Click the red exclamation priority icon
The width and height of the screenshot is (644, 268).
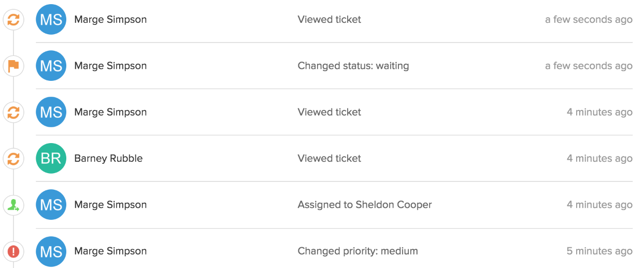(x=13, y=251)
